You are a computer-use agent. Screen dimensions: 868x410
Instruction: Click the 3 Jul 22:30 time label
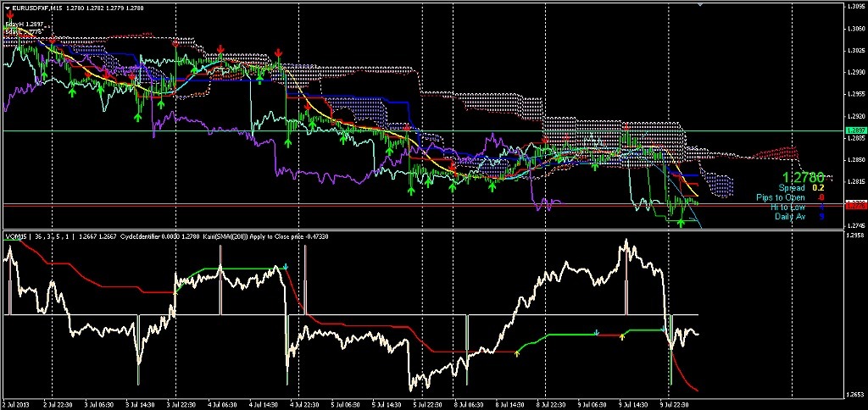point(181,405)
